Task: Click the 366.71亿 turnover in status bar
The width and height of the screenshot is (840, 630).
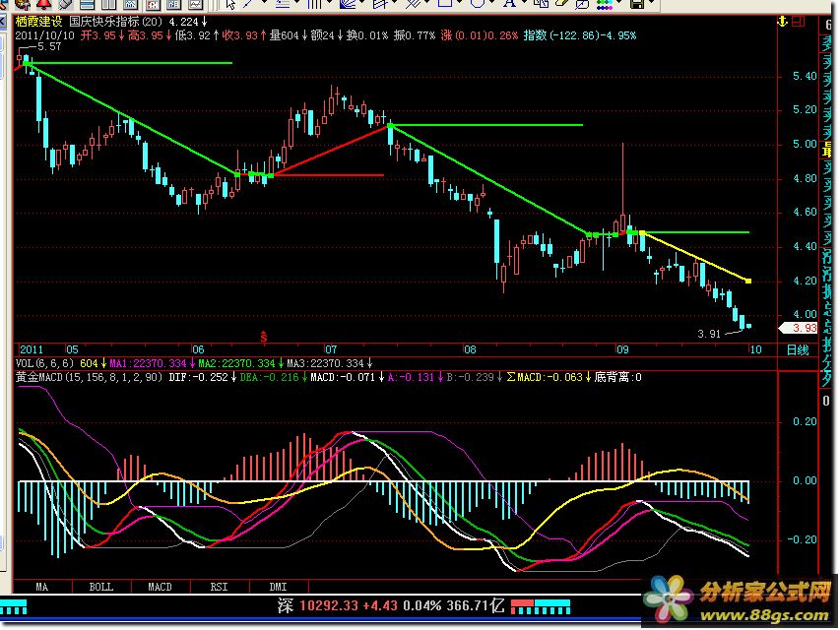Action: point(476,606)
